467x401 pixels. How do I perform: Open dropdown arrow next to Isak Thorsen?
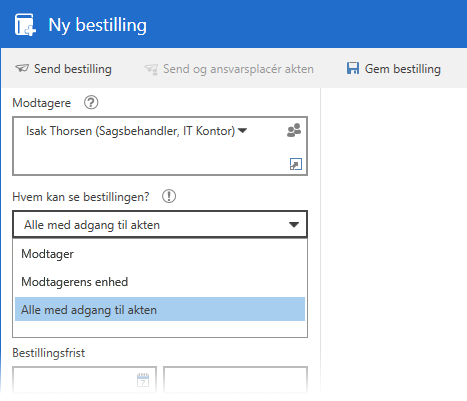click(243, 131)
